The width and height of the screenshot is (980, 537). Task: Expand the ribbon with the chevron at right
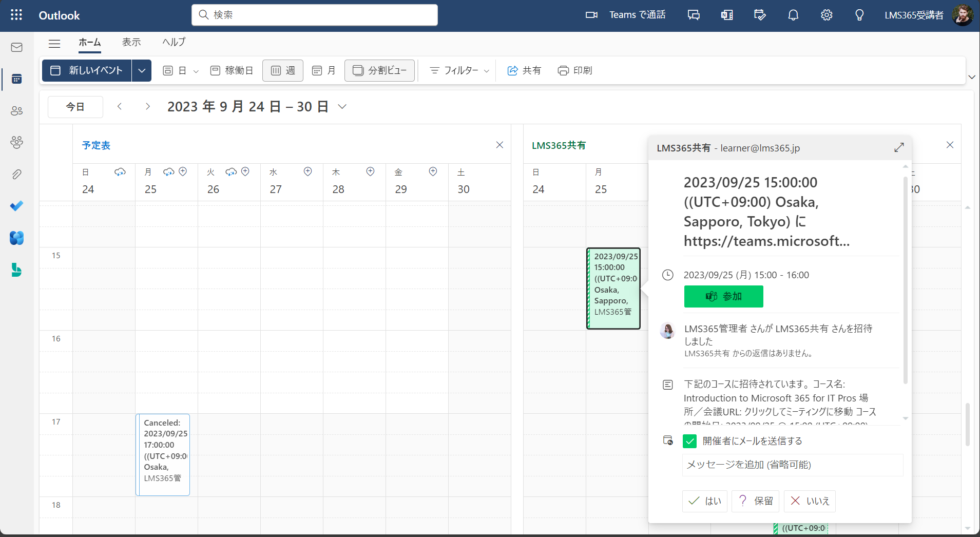[972, 77]
